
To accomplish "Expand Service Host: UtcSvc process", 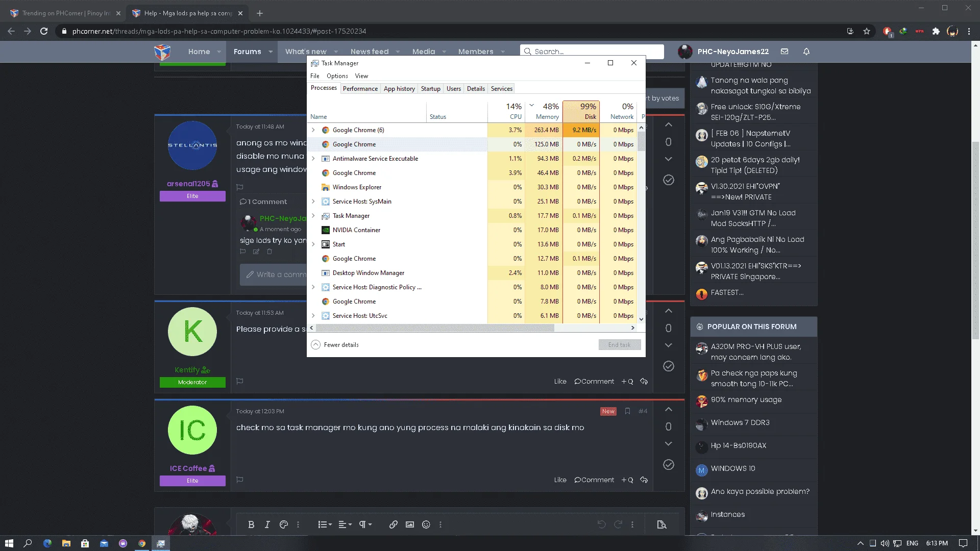I will pos(313,316).
